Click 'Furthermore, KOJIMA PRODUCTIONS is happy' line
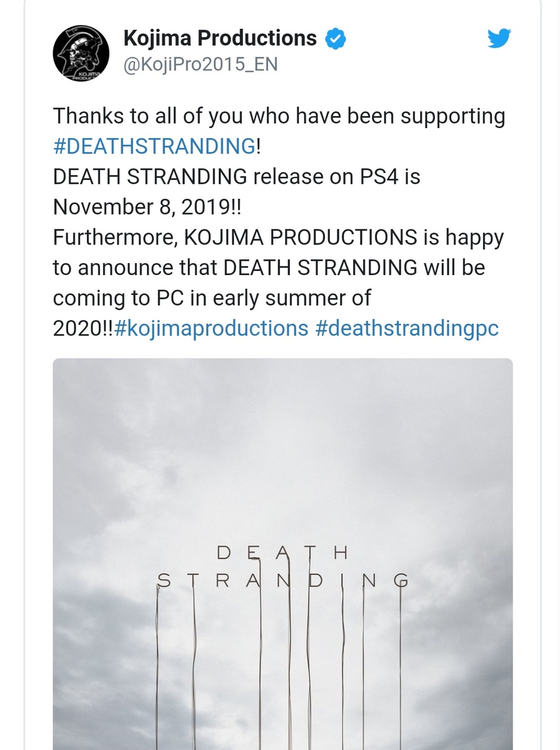 pyautogui.click(x=278, y=237)
